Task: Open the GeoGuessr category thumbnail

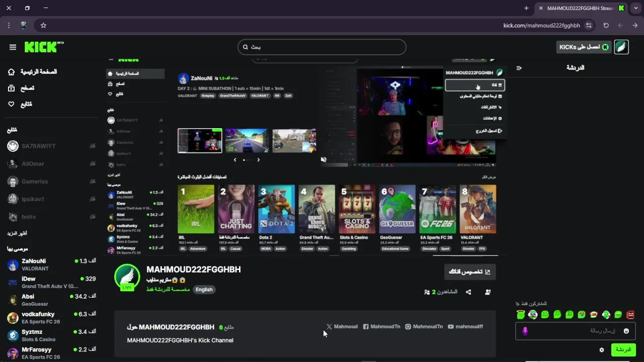Action: pos(397,209)
